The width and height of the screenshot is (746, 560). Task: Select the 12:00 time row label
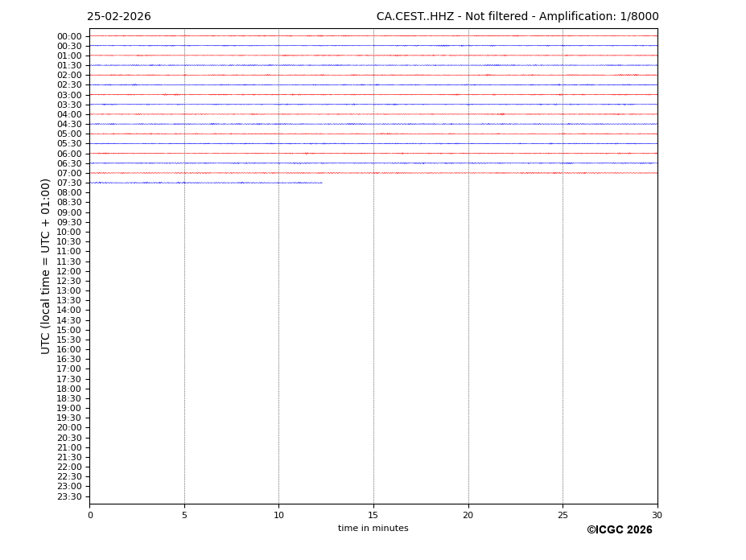click(69, 271)
